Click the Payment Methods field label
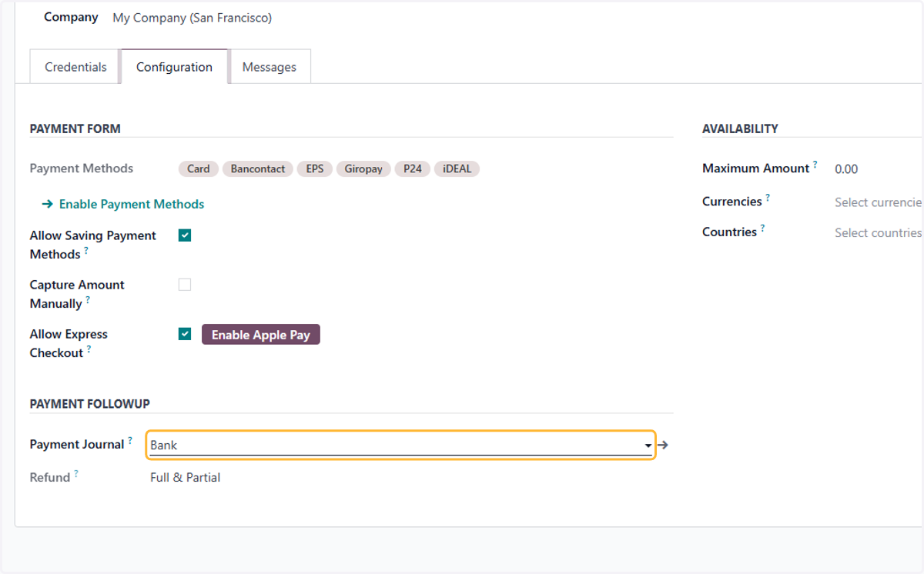Viewport: 924px width, 574px height. 82,169
